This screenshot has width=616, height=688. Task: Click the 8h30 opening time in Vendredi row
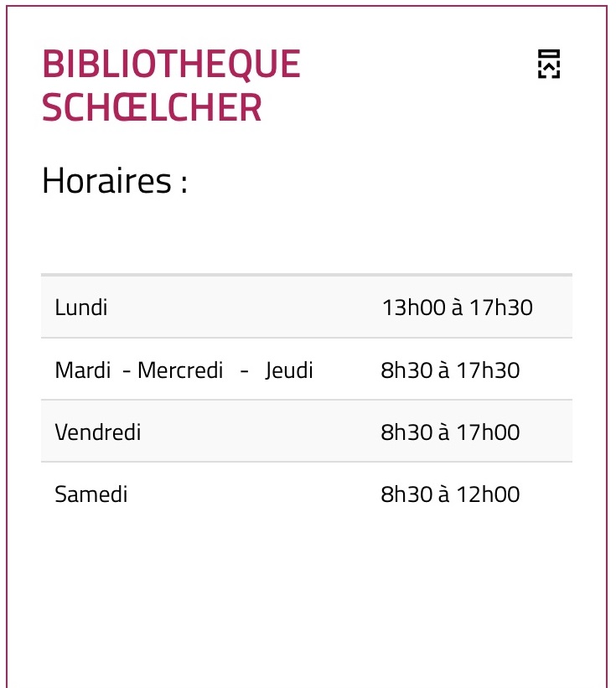[406, 432]
